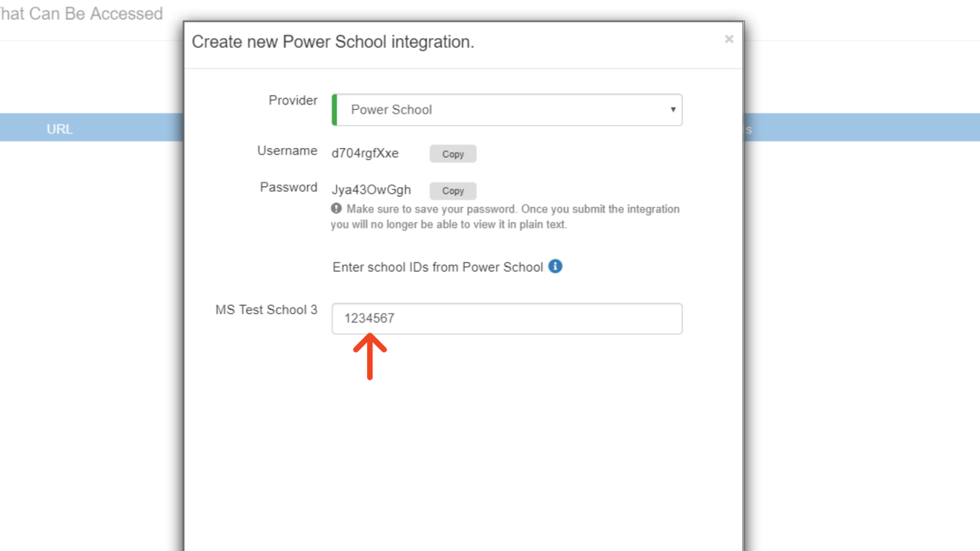Click the Password field label
The image size is (980, 551).
point(288,187)
